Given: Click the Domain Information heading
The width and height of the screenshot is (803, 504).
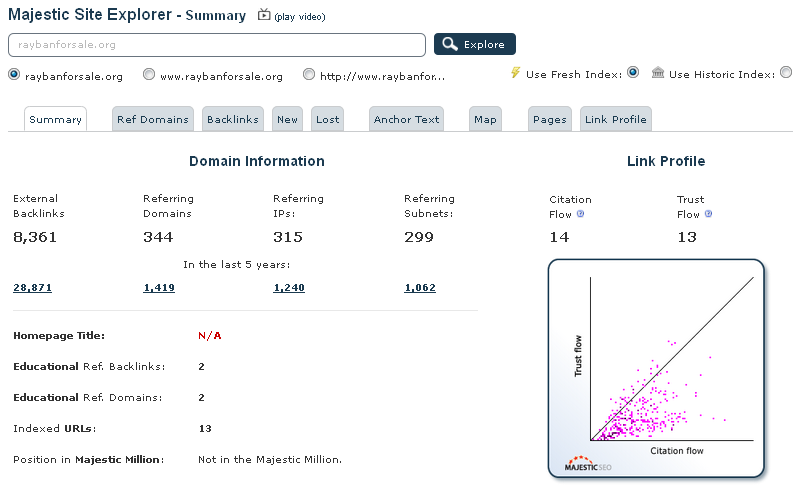Looking at the screenshot, I should (257, 161).
